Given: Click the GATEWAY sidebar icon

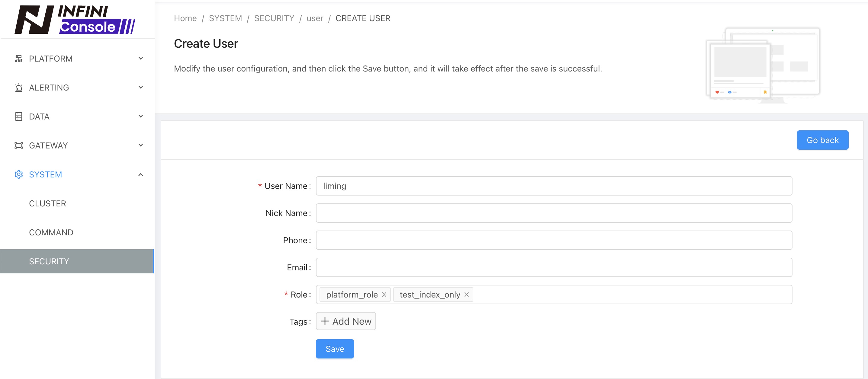Looking at the screenshot, I should [x=19, y=145].
